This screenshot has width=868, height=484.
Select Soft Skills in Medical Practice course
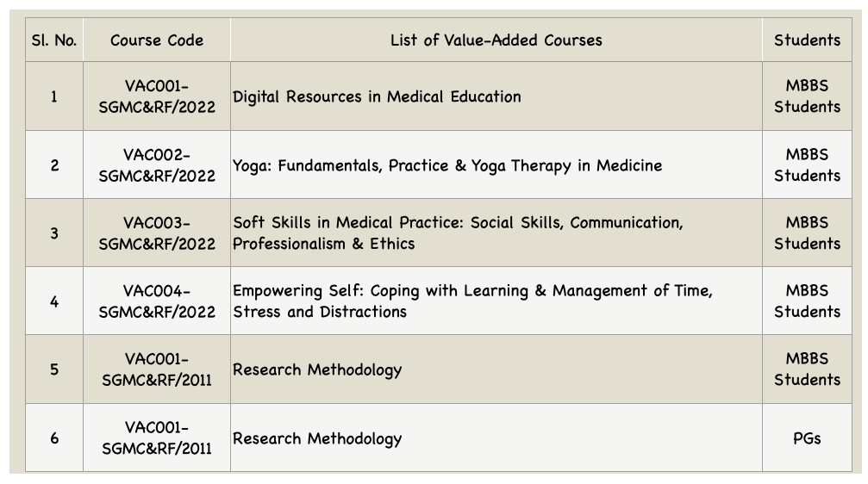458,233
